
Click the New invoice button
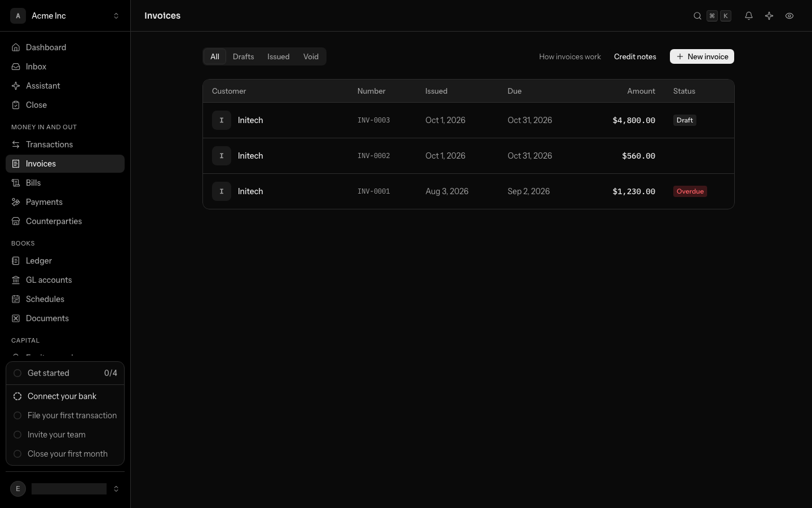click(702, 56)
